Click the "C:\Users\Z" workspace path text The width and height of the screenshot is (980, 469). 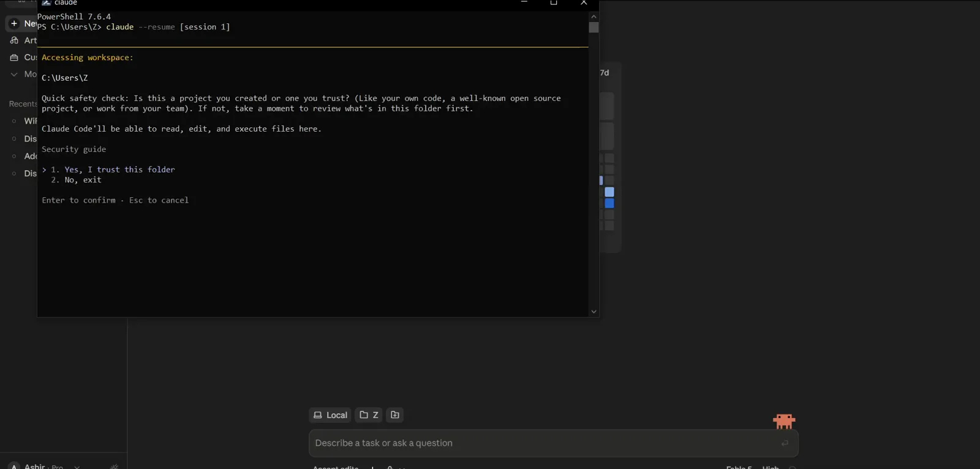coord(65,78)
